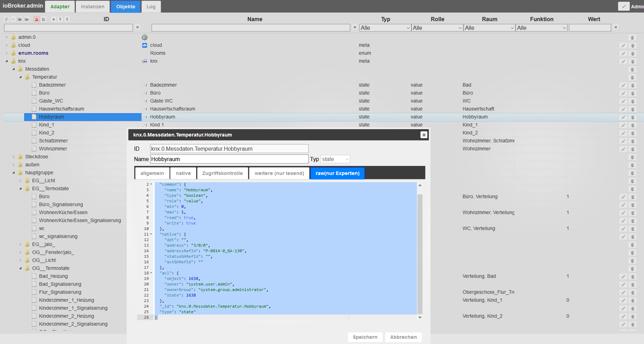Collapse all nodes with the closed-folder icon
This screenshot has height=344, width=644.
click(20, 19)
